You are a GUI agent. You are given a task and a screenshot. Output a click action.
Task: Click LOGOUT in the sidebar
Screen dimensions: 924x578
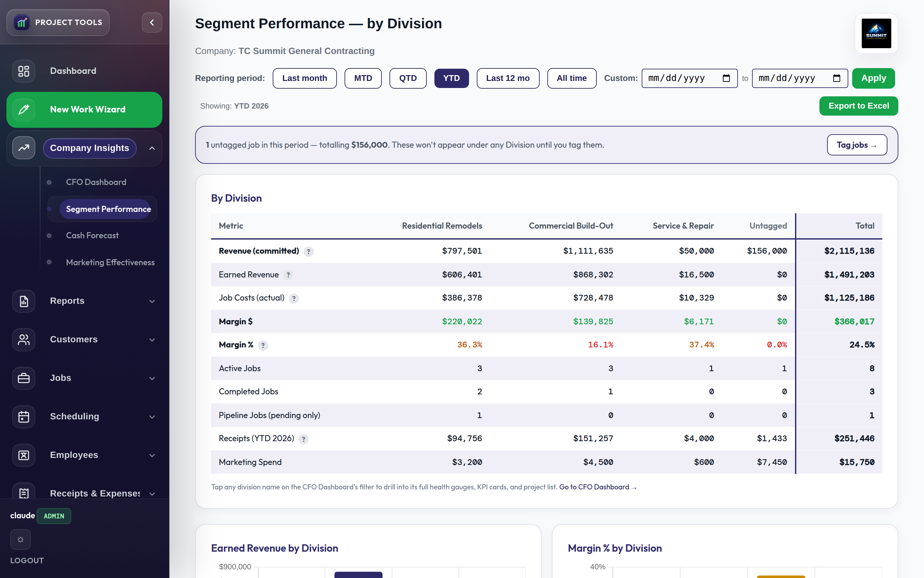tap(27, 560)
